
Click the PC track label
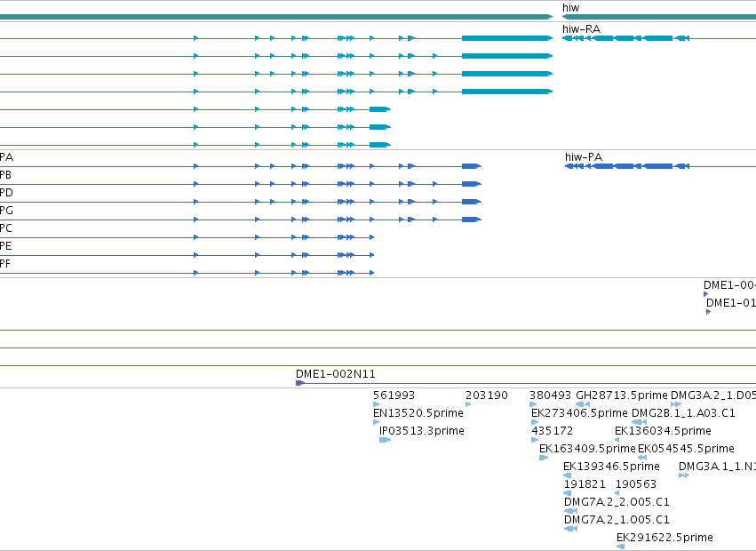tap(6, 228)
